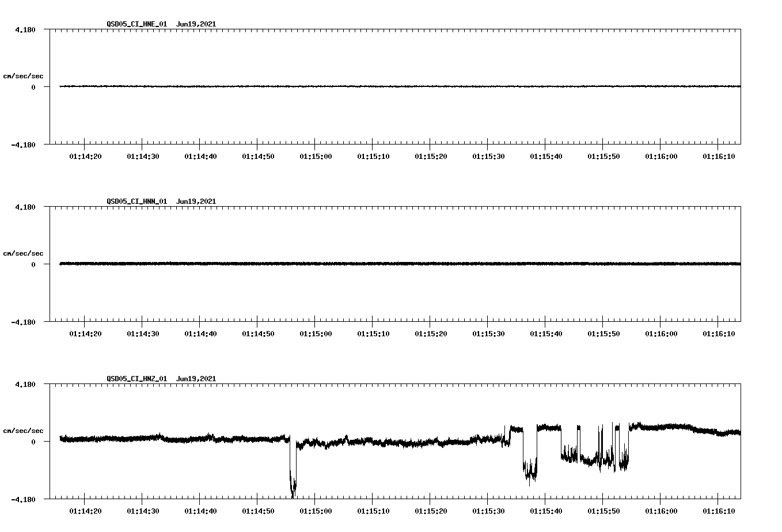This screenshot has height=532, width=782.
Task: Click the 01:15:10 time label under HNZ plot
Action: (x=373, y=511)
